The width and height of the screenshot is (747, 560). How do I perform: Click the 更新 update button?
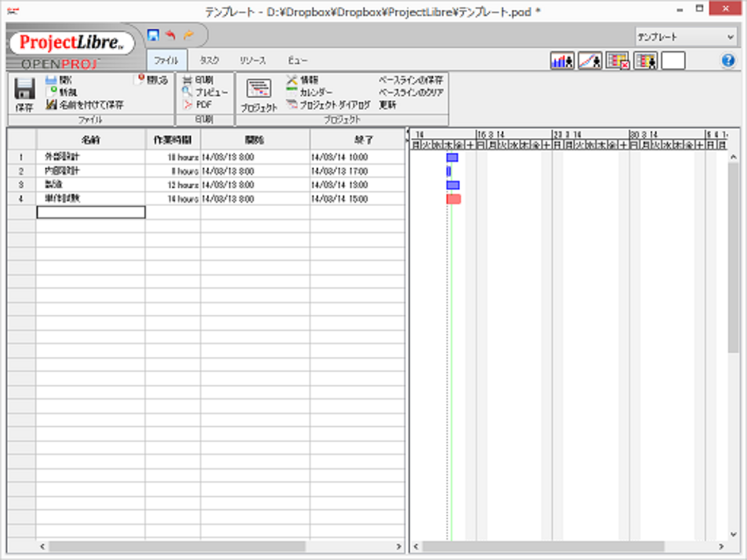click(388, 105)
